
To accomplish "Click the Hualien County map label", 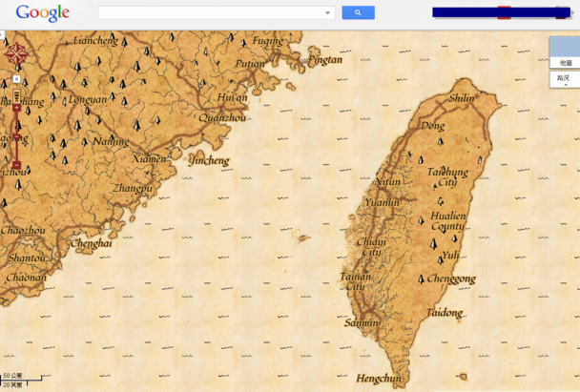I will (x=448, y=220).
